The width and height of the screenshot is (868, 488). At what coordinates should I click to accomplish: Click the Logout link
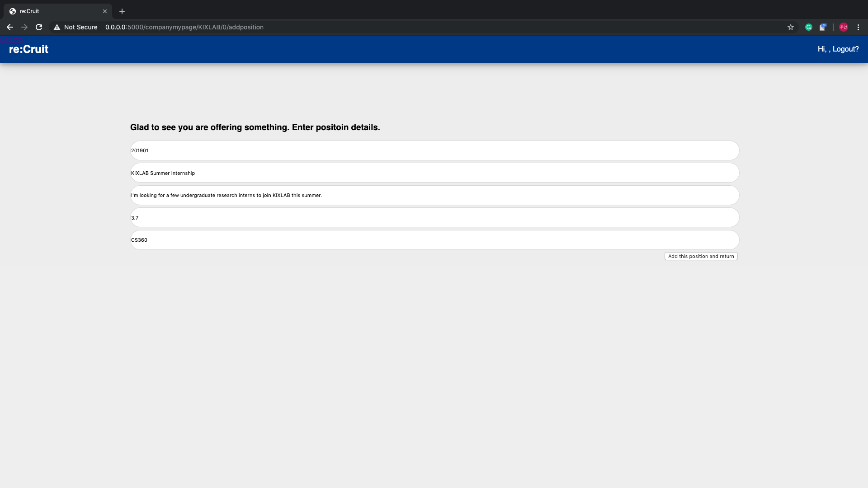point(845,49)
